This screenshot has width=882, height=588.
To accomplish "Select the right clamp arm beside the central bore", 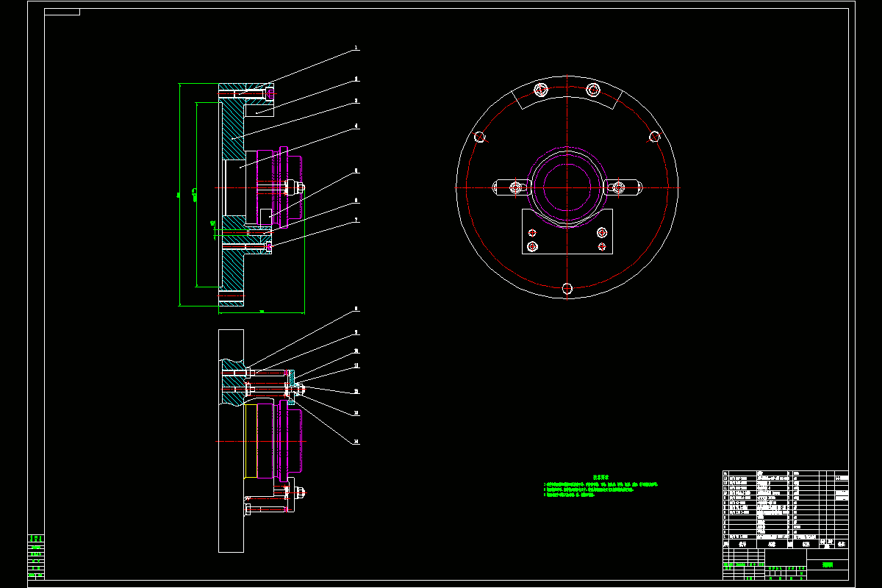I will point(622,188).
